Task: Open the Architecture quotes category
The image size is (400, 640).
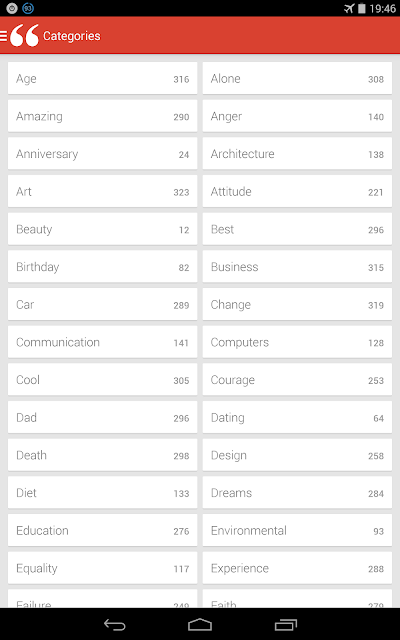Action: (297, 154)
